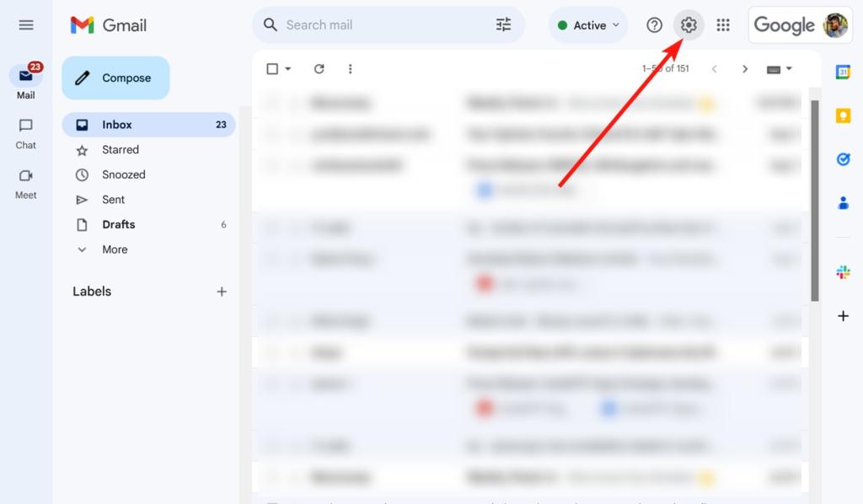Open the Help icon
This screenshot has width=863, height=504.
pyautogui.click(x=654, y=24)
